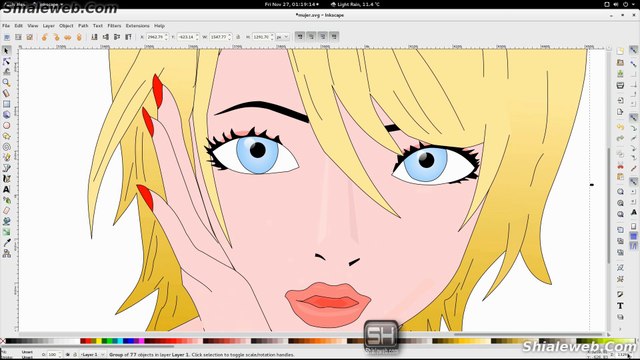Click the Print document icon
Image resolution: width=640 pixels, height=360 pixels.
620,85
